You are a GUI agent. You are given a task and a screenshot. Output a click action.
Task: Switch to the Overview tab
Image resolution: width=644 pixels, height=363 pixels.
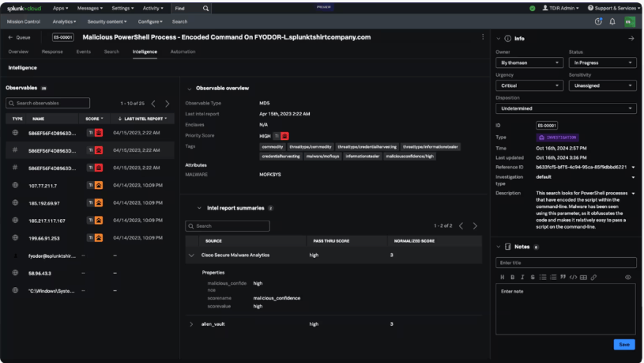[18, 51]
